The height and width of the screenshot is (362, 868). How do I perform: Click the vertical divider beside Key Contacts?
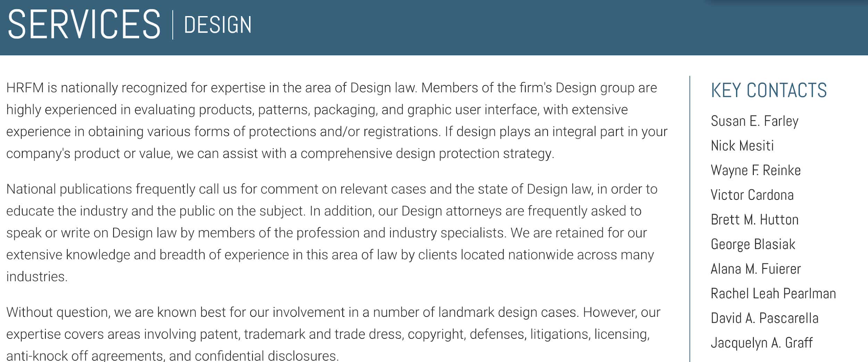[x=690, y=219]
